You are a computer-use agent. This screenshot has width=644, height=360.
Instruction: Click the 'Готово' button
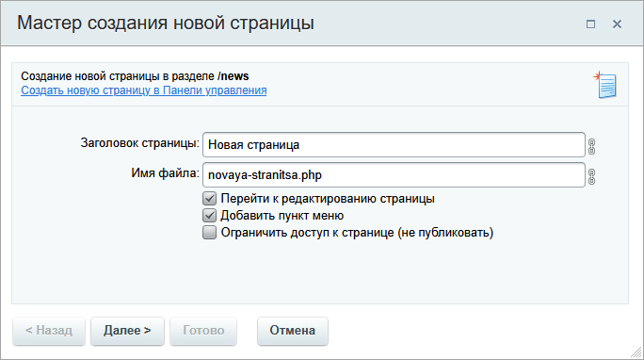point(203,331)
